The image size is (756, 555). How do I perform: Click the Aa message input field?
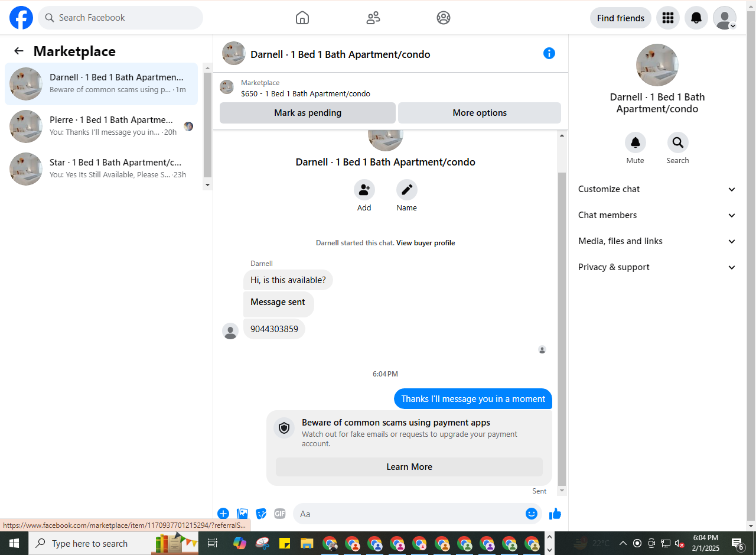click(409, 514)
